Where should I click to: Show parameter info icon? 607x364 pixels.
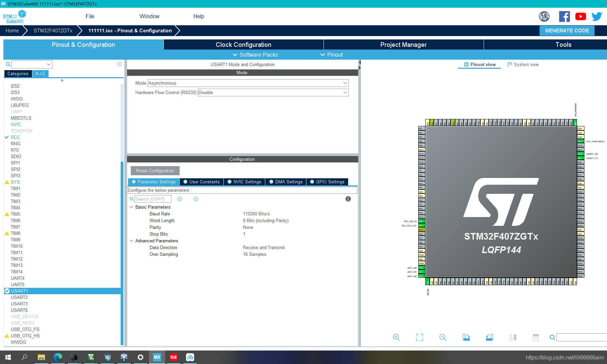tap(348, 199)
